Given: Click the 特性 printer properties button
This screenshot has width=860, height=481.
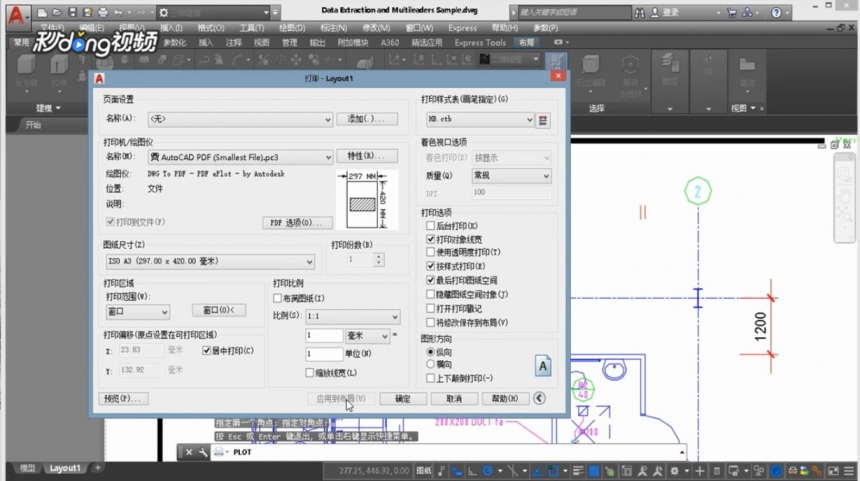Looking at the screenshot, I should 367,156.
